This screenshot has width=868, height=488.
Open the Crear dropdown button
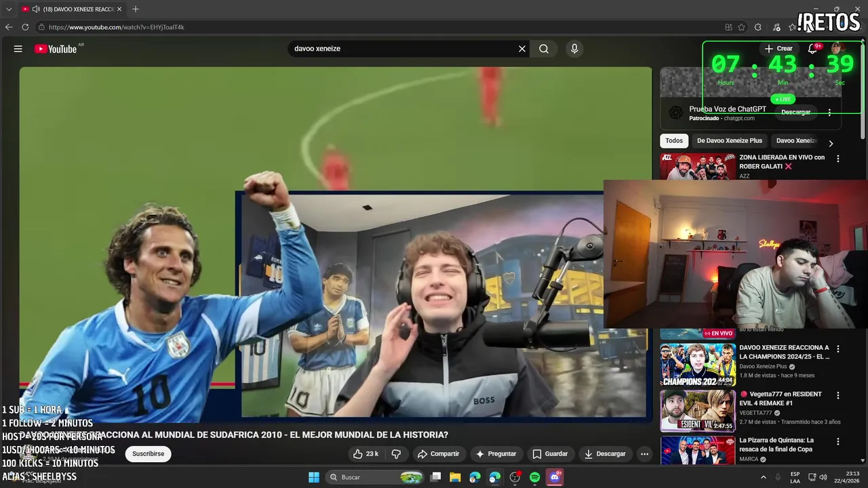point(778,49)
